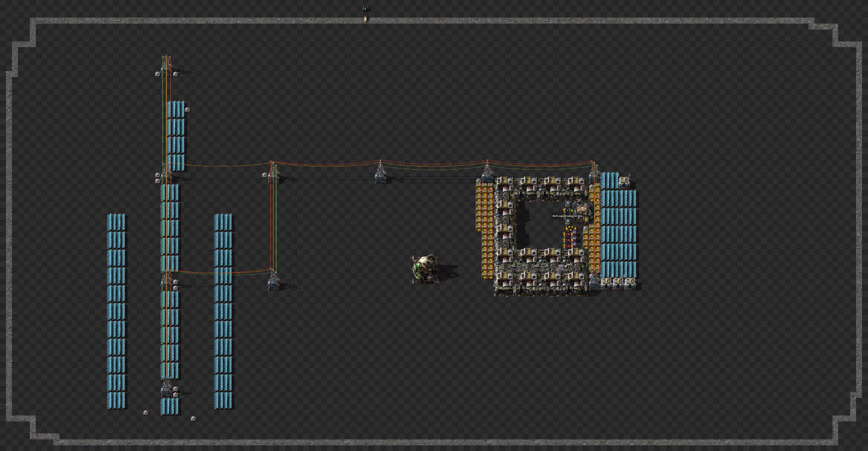Click the lamp left of the topmost pole
Viewport: 868px width, 451px height.
point(158,74)
